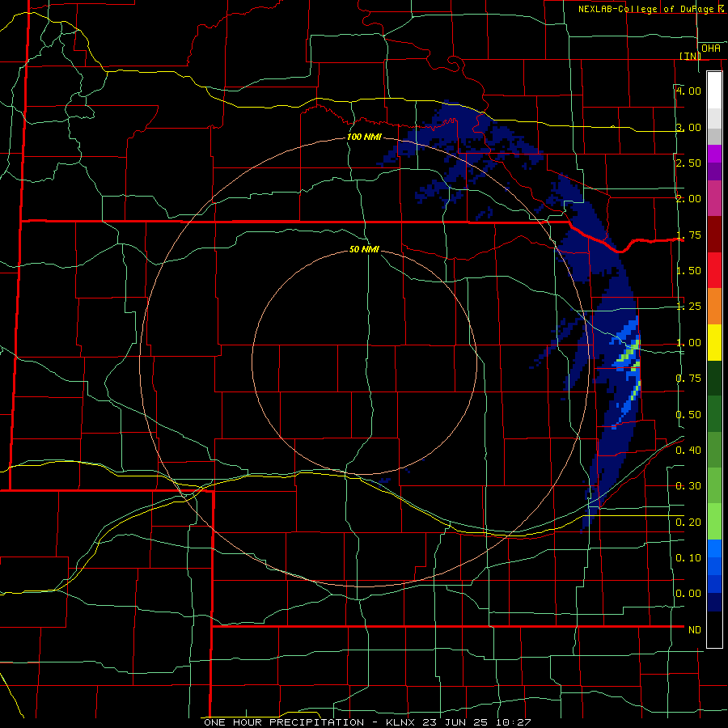Click the 0.30 legend value
Image resolution: width=728 pixels, height=728 pixels.
point(688,485)
